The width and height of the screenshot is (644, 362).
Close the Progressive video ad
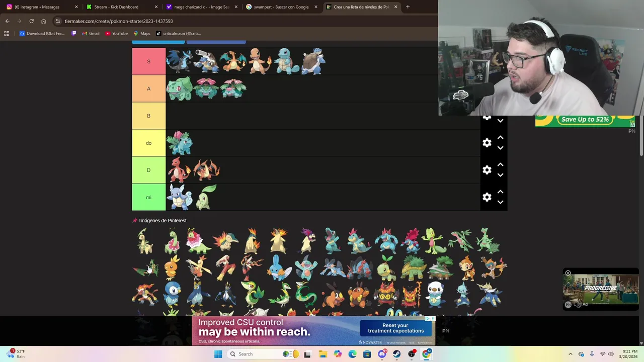click(568, 273)
